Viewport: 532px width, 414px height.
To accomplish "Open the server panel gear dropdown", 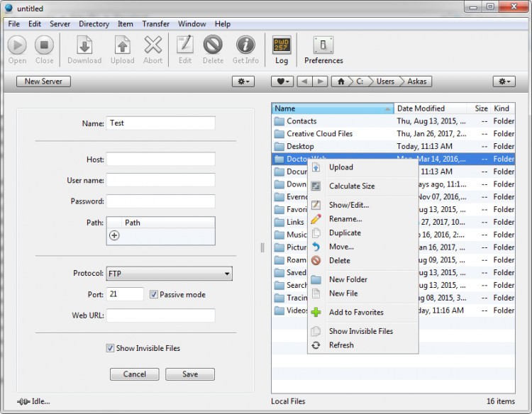I will point(243,82).
